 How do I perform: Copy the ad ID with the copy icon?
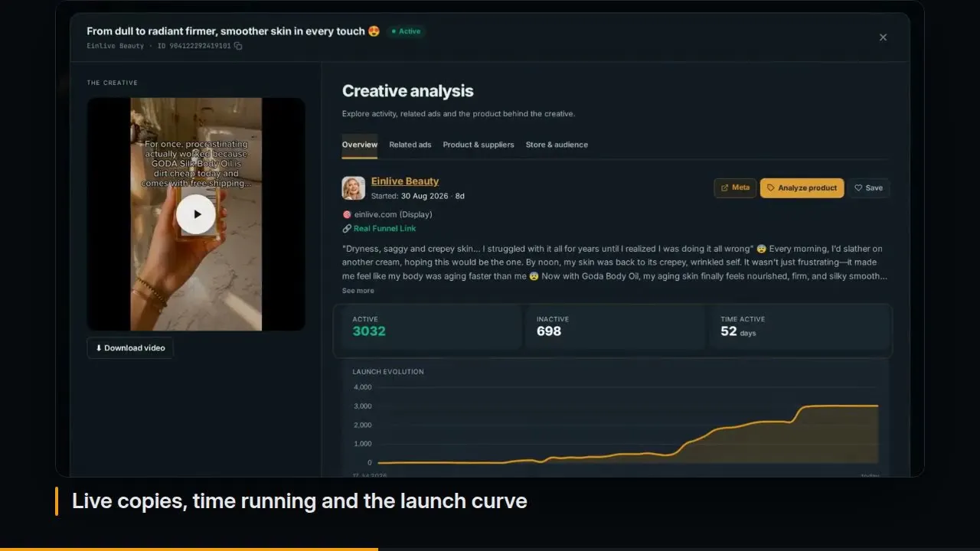pyautogui.click(x=238, y=46)
